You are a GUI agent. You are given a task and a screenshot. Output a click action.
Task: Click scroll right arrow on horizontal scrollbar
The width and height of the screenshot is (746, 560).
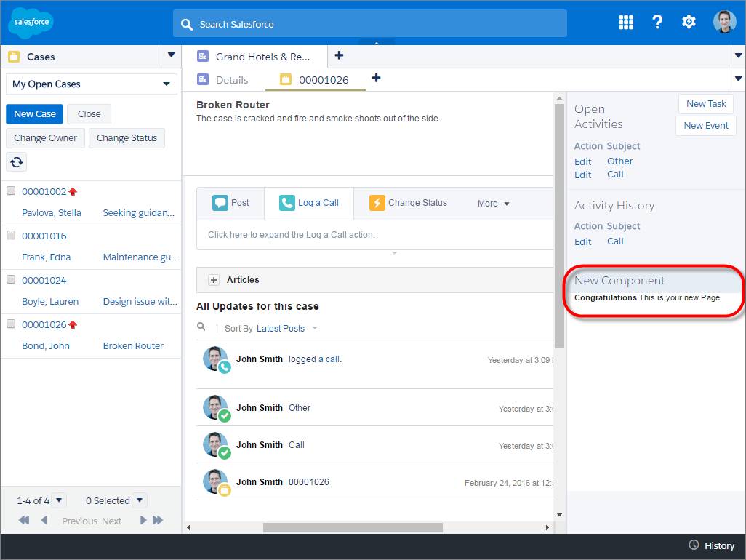547,528
